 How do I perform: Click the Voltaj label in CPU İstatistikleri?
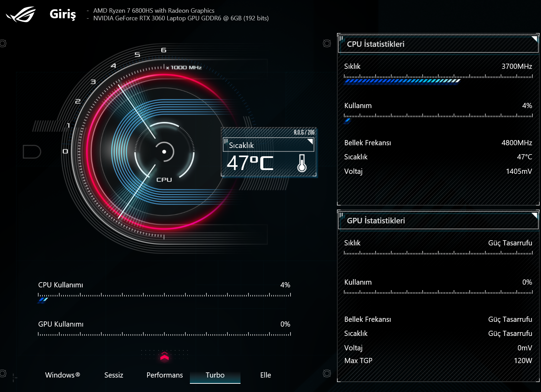[353, 171]
